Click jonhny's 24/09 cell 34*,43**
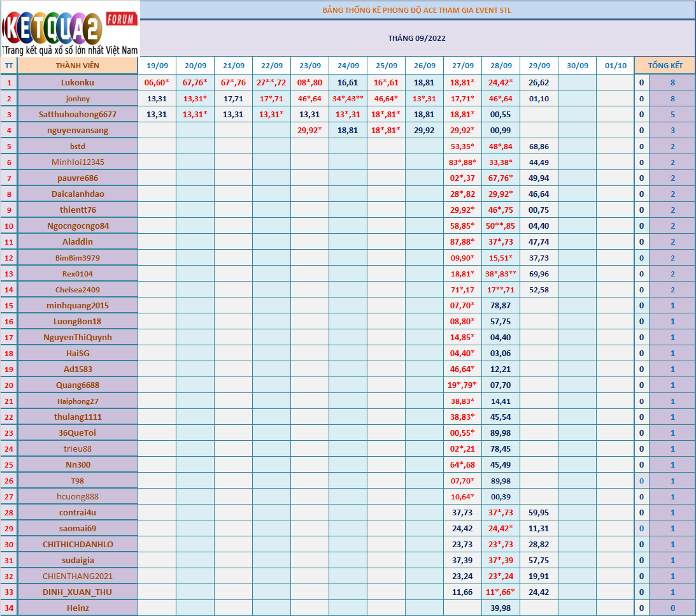Screen dimensions: 696x616 [348, 98]
